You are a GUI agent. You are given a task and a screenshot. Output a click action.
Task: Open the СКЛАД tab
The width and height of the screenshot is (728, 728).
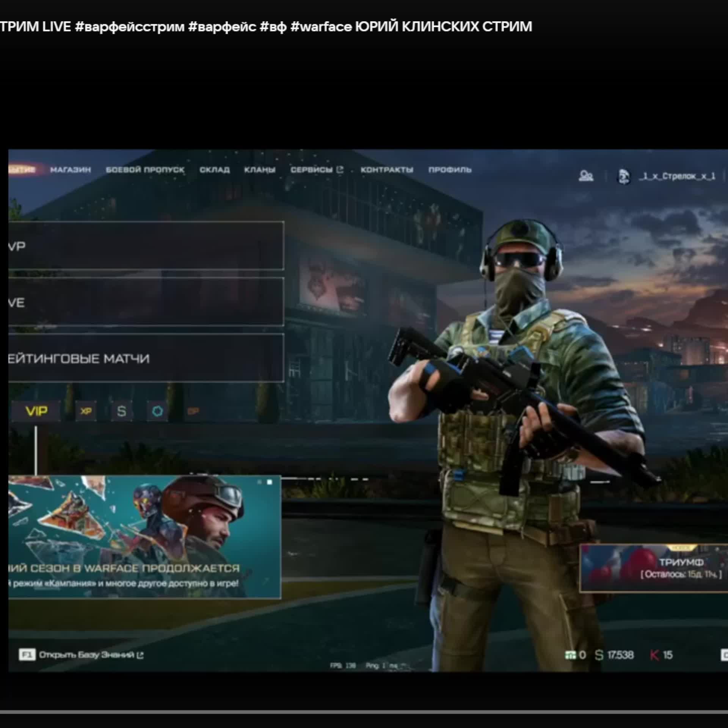215,170
